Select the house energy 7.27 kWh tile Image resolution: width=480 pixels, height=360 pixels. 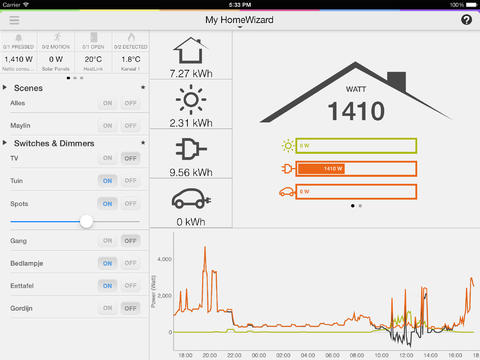[x=191, y=55]
